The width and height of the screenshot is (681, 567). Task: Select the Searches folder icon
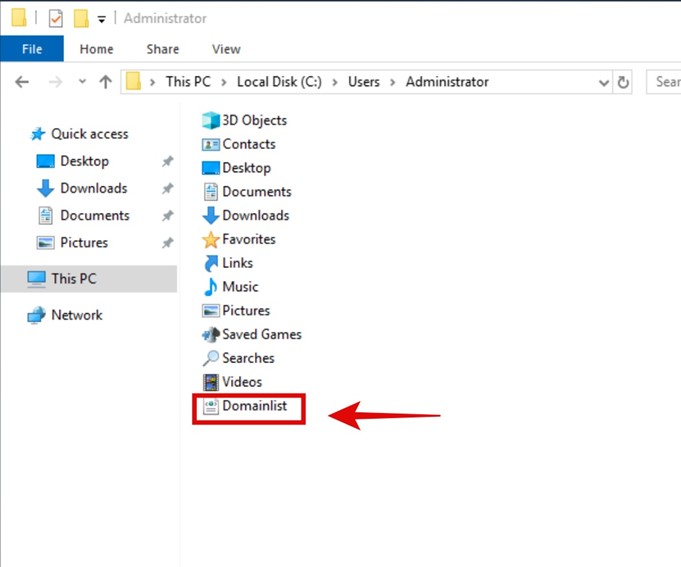coord(211,358)
